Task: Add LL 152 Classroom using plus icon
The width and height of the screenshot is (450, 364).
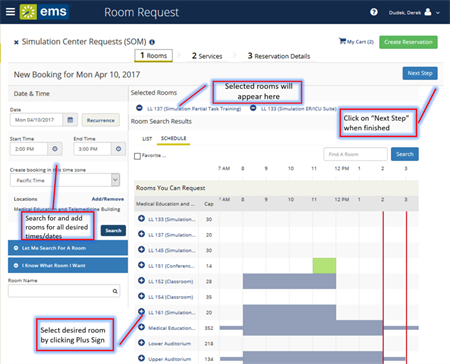Action: (x=141, y=281)
